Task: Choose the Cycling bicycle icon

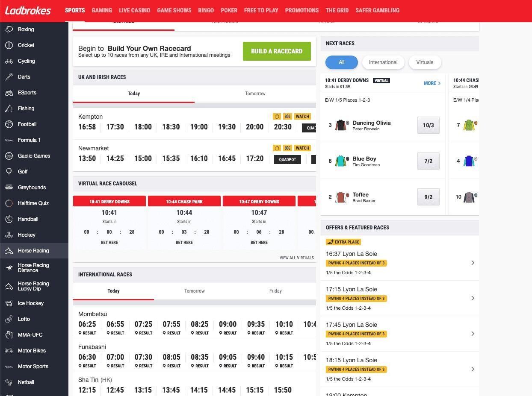Action: tap(9, 61)
